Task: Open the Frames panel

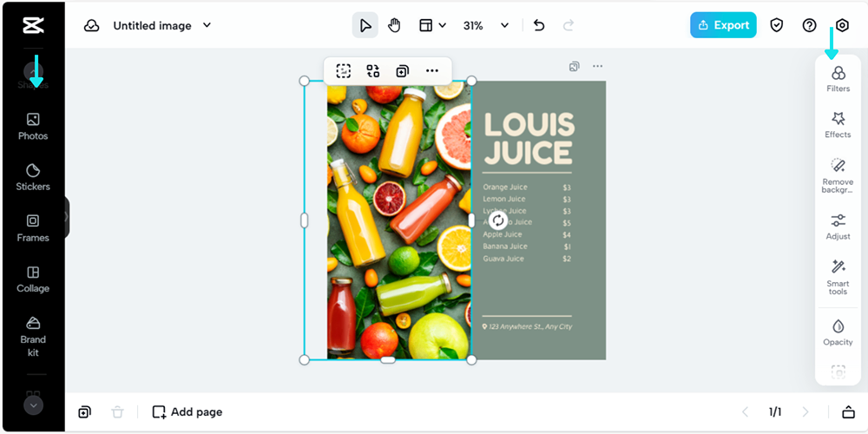Action: 33,228
